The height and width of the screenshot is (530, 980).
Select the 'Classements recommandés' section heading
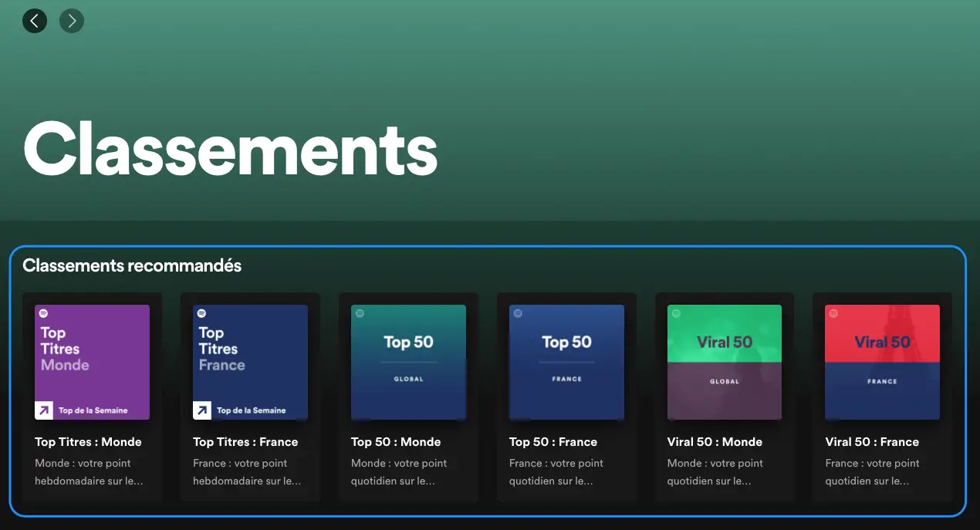[x=132, y=266]
